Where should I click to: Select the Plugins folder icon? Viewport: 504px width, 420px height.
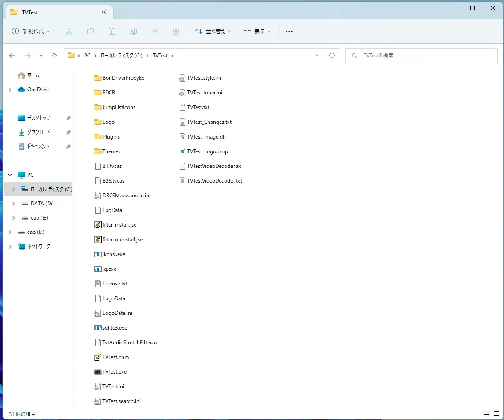click(x=98, y=137)
